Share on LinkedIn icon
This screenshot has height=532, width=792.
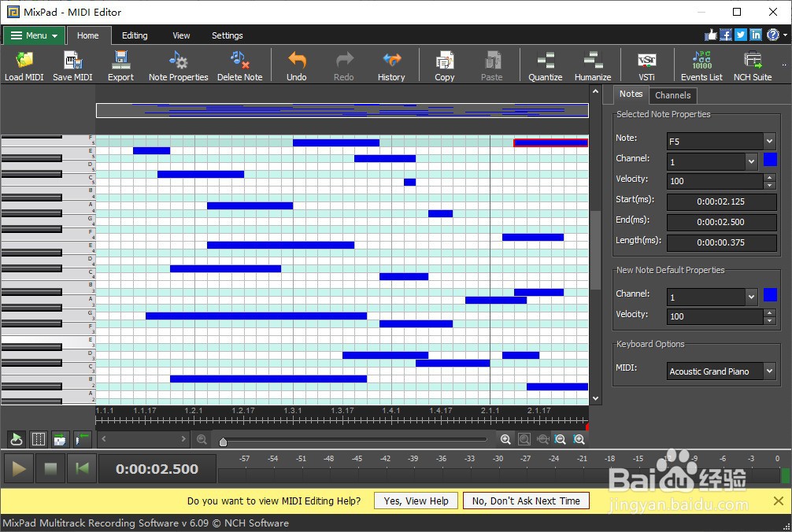756,35
